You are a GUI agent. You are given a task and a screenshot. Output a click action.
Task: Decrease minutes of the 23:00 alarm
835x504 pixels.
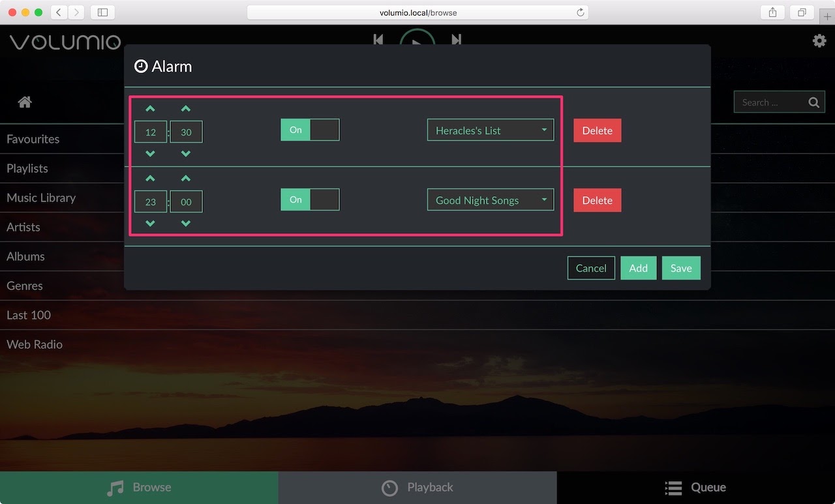(186, 224)
